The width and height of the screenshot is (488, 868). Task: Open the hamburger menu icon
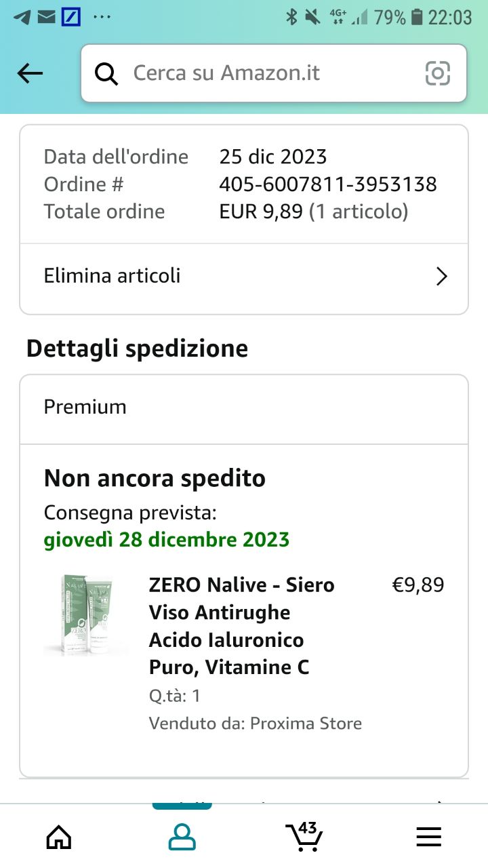coord(428,837)
